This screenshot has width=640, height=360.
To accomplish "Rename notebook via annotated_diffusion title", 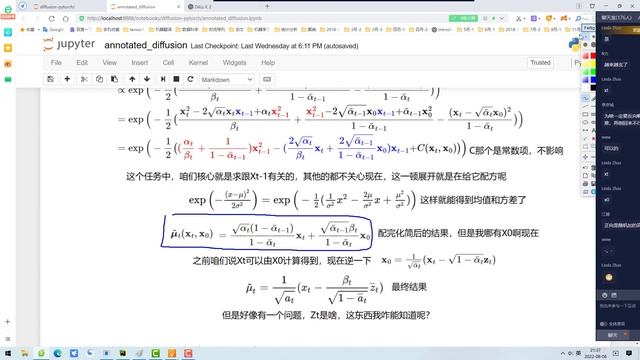I will click(146, 45).
